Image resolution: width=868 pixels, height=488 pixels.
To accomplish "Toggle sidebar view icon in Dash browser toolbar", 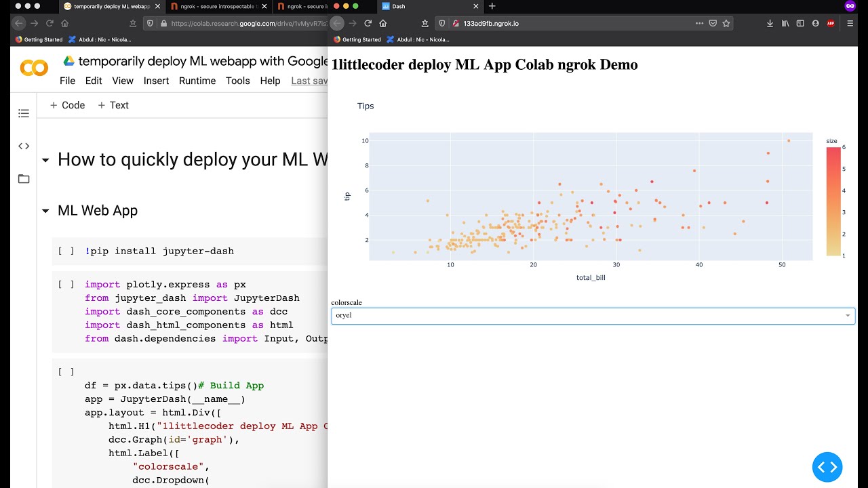I will [800, 23].
